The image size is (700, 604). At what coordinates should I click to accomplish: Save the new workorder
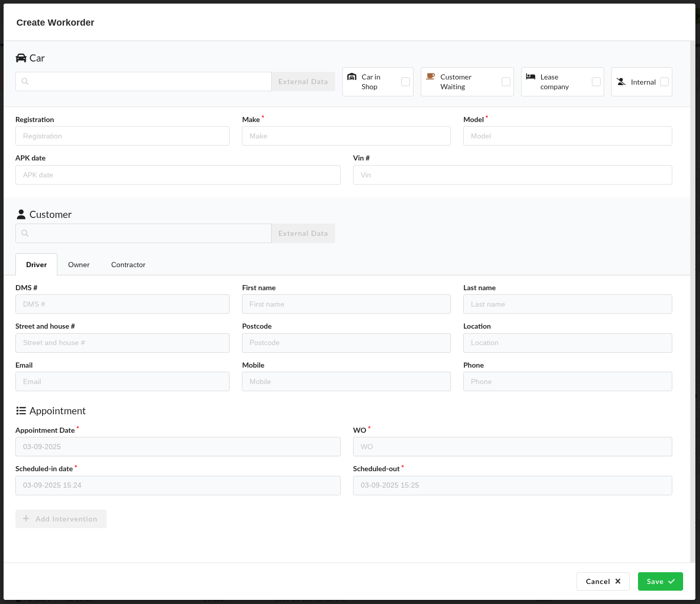pyautogui.click(x=661, y=581)
